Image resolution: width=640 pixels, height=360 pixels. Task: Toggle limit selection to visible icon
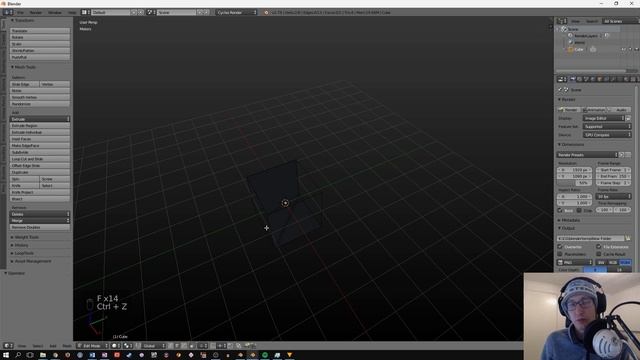(191, 346)
